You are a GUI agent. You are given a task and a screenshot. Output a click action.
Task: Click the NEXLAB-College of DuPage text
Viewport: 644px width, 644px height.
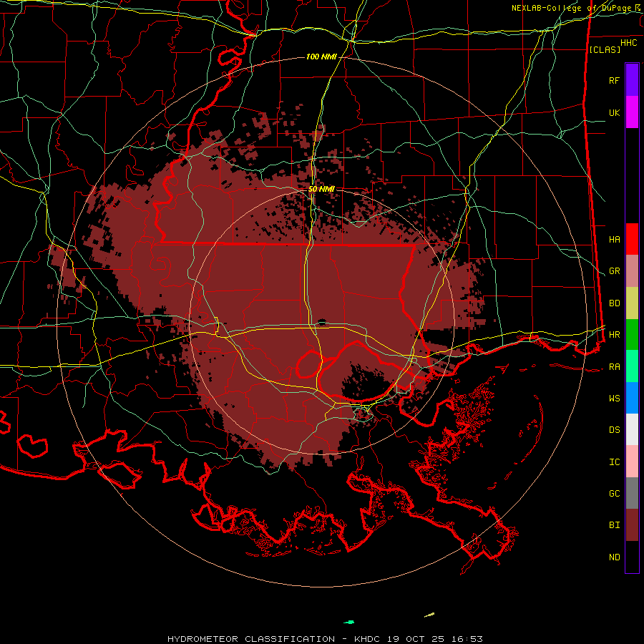pyautogui.click(x=572, y=8)
